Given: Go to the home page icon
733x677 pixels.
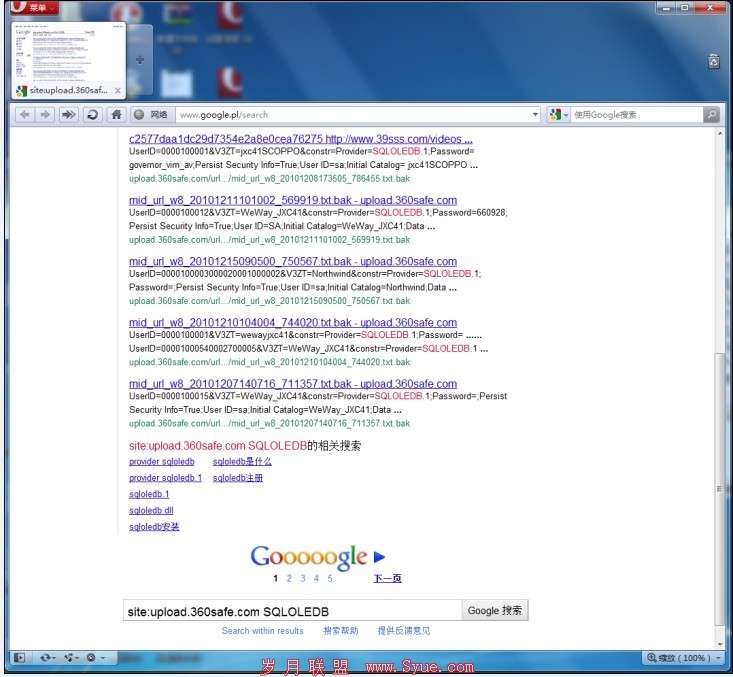Looking at the screenshot, I should (x=116, y=115).
